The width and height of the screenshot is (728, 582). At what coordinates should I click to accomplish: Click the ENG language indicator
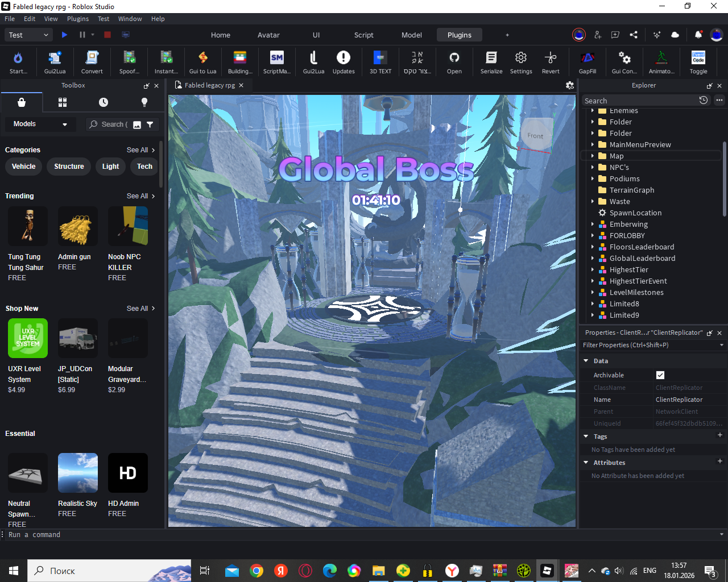(650, 571)
